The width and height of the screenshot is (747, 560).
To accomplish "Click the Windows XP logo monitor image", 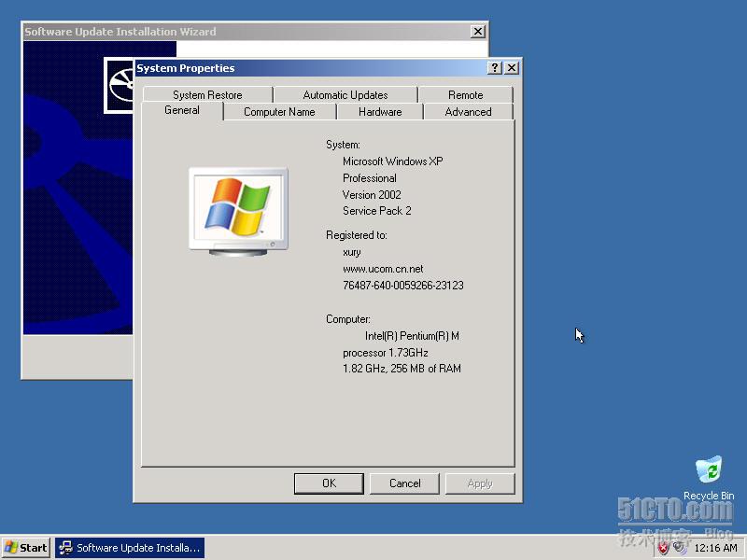I will coord(238,212).
